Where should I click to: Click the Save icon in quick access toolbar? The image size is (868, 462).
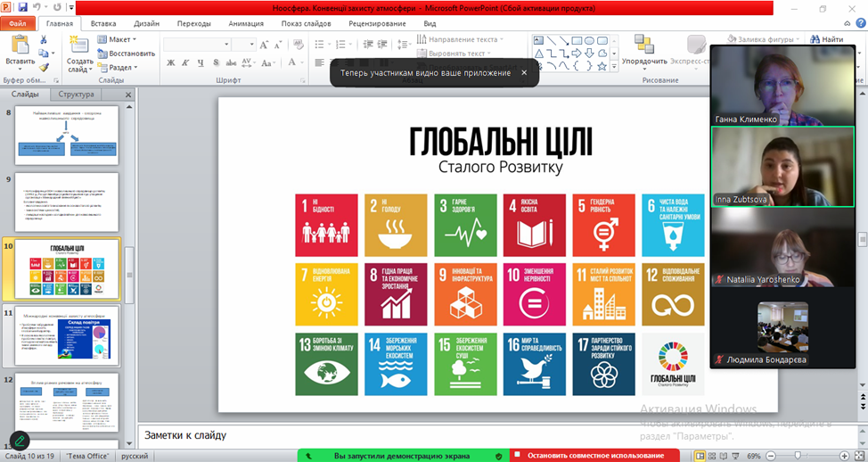(22, 8)
